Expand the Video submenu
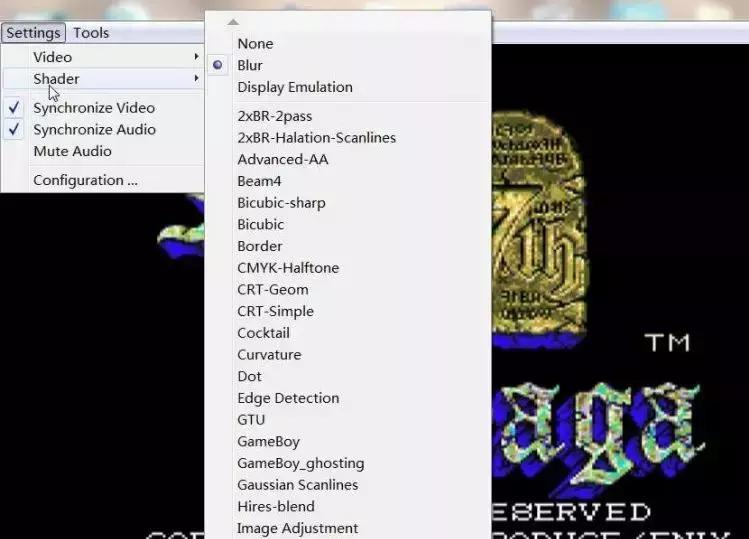The height and width of the screenshot is (539, 749). [52, 57]
